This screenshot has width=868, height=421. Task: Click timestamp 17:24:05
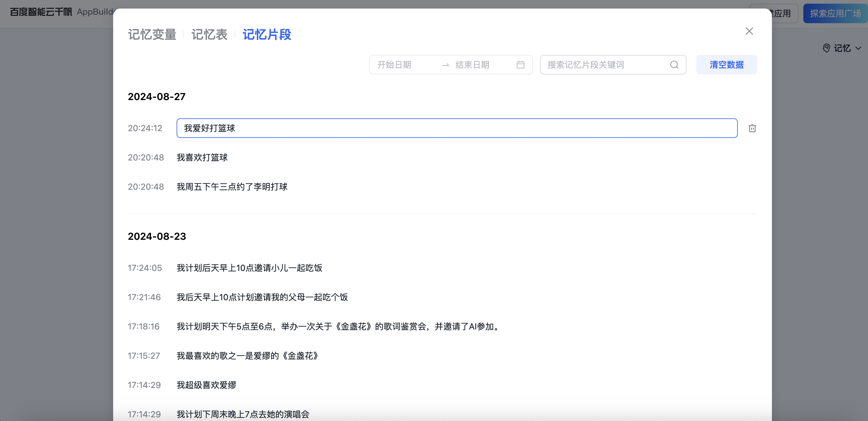145,268
